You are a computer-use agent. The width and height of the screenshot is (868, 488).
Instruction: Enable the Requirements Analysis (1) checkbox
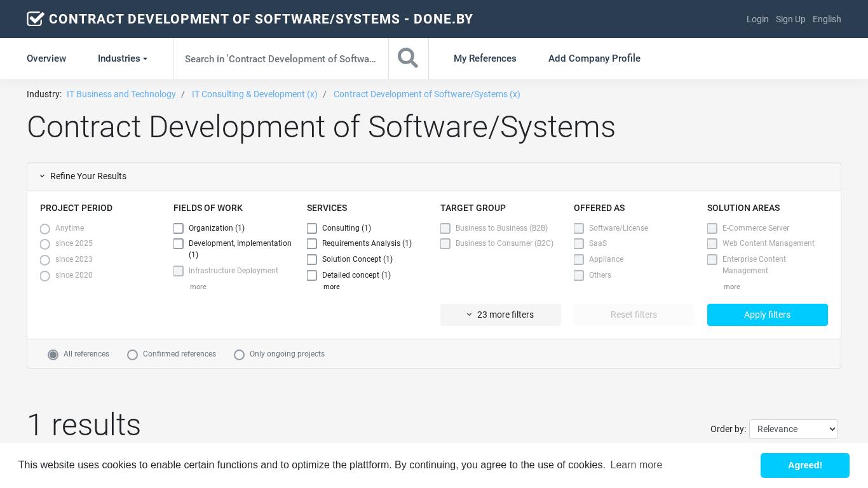pyautogui.click(x=312, y=244)
